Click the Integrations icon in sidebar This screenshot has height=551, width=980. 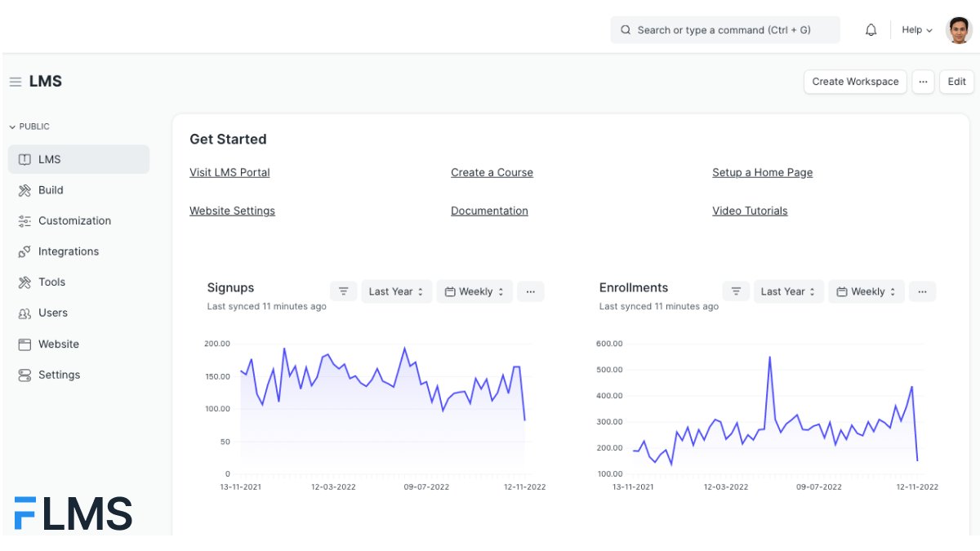point(24,251)
